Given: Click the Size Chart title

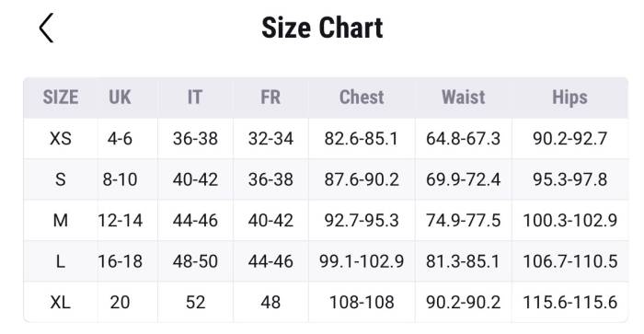Looking at the screenshot, I should tap(322, 28).
